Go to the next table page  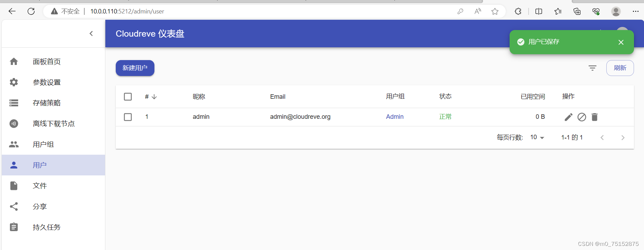(623, 137)
